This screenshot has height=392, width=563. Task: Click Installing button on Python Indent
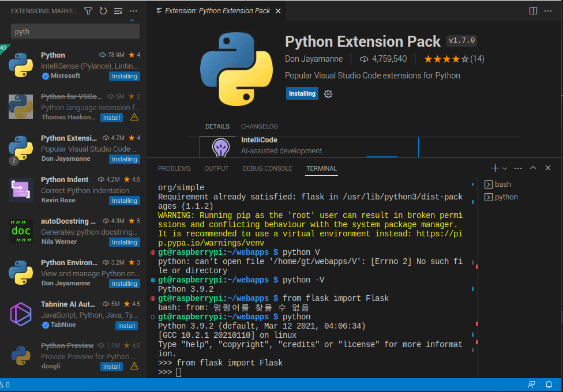pyautogui.click(x=124, y=201)
